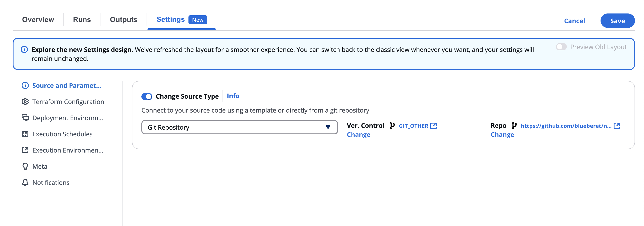Enable Preview Old Layout
644x226 pixels.
[562, 47]
